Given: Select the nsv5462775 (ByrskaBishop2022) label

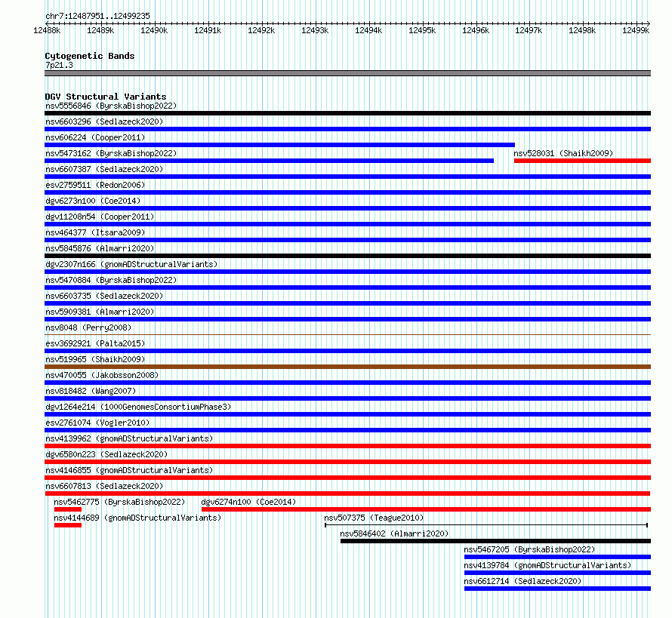Looking at the screenshot, I should pyautogui.click(x=119, y=502).
